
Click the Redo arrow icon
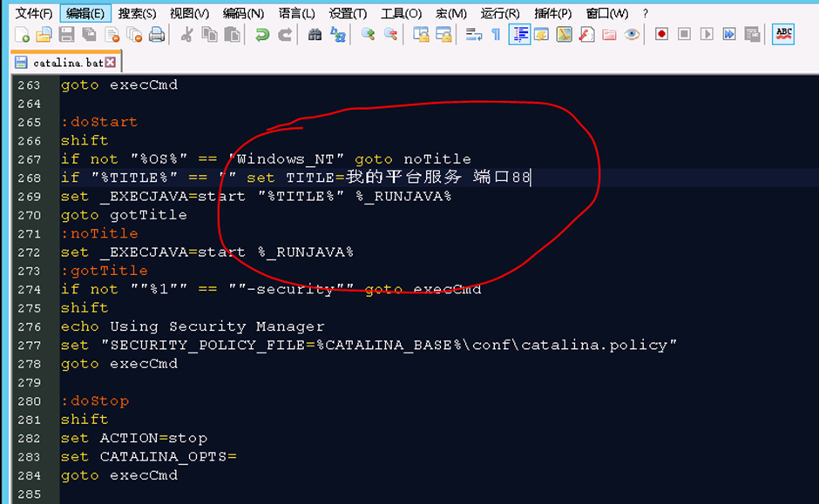pos(285,35)
